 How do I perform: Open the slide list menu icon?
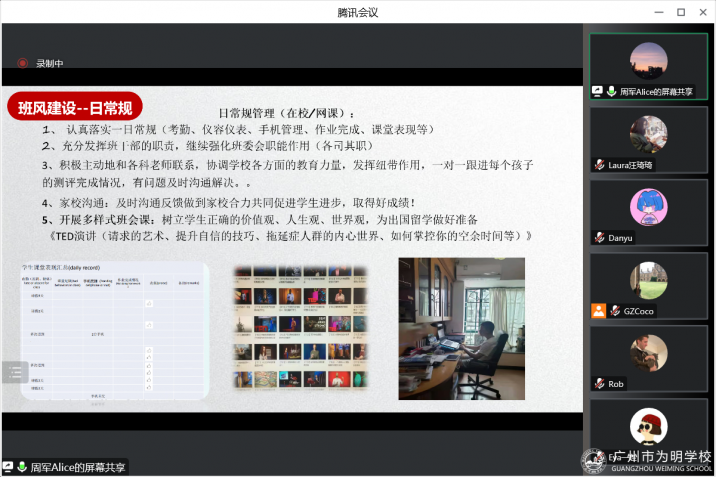(x=15, y=372)
